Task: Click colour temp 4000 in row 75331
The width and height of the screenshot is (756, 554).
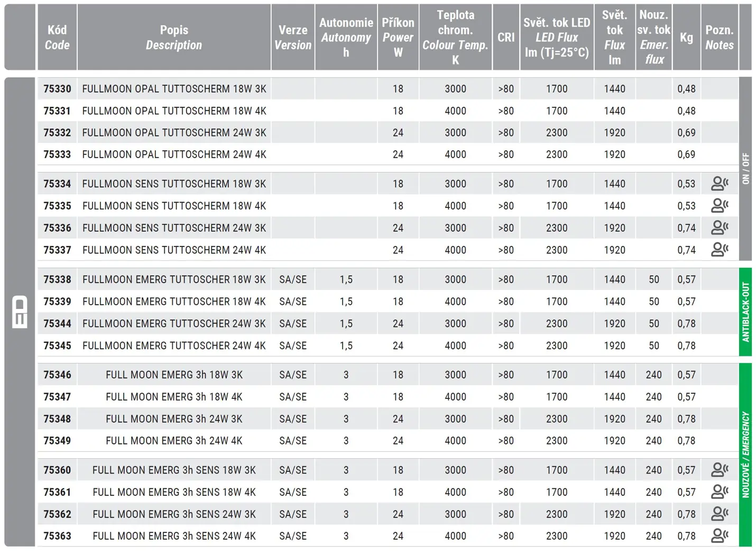Action: 455,111
